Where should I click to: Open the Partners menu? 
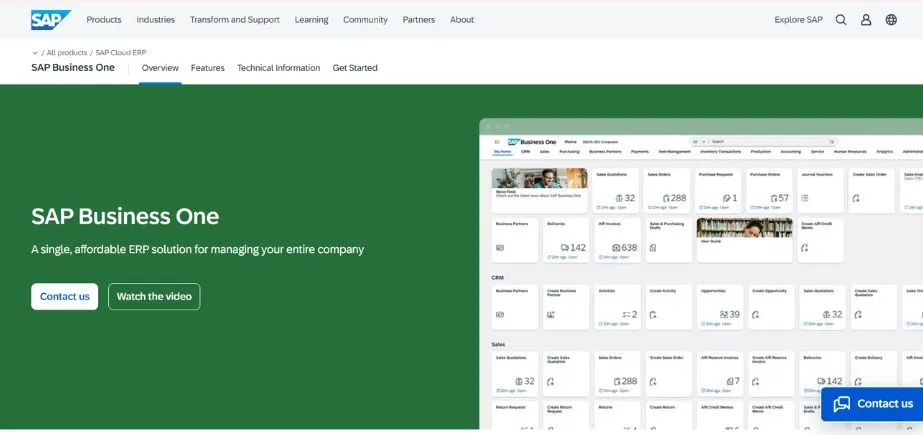[419, 19]
